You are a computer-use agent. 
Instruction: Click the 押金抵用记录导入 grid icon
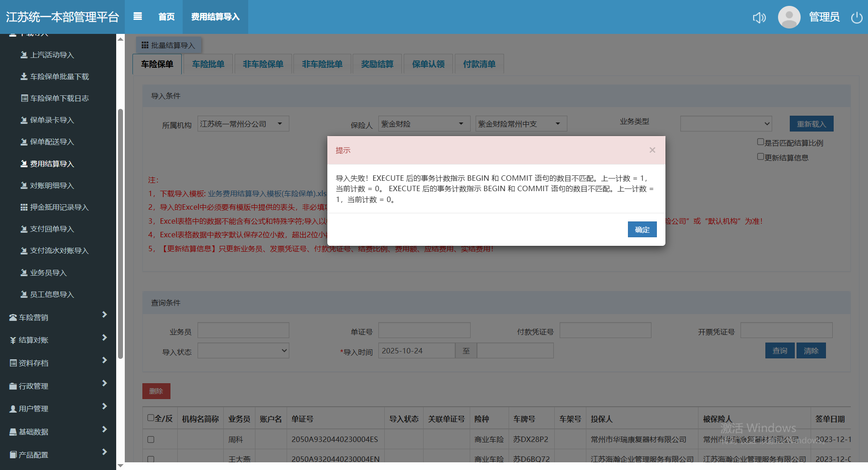point(24,207)
